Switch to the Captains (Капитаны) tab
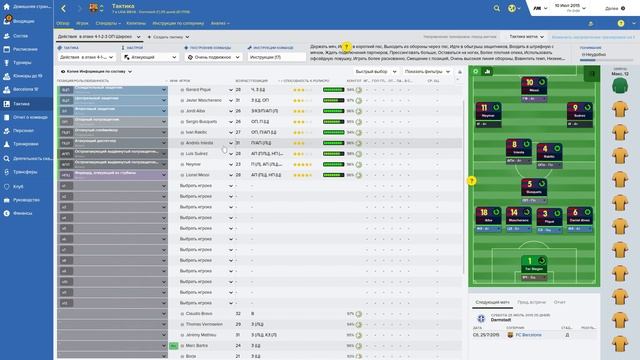 [136, 24]
